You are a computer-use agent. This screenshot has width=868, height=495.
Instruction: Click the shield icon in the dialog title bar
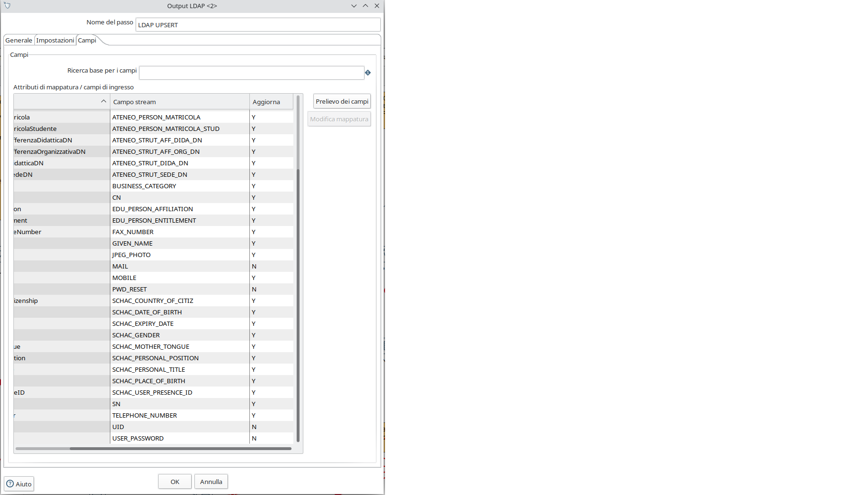[x=7, y=6]
